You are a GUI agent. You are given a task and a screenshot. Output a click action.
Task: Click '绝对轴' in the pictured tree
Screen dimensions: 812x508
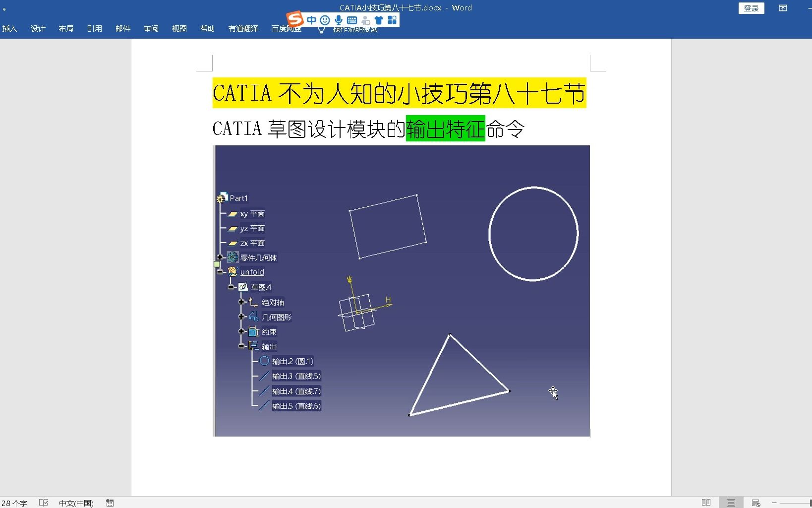(x=273, y=303)
